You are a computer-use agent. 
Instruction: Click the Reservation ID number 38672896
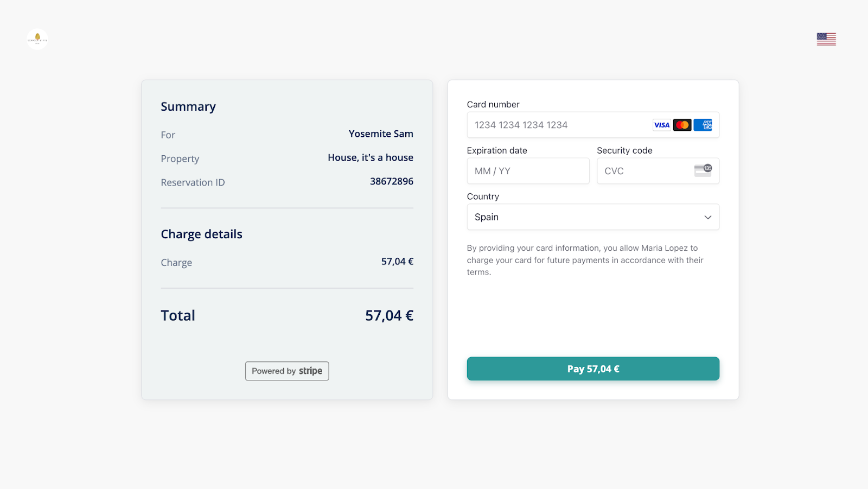[x=391, y=181]
